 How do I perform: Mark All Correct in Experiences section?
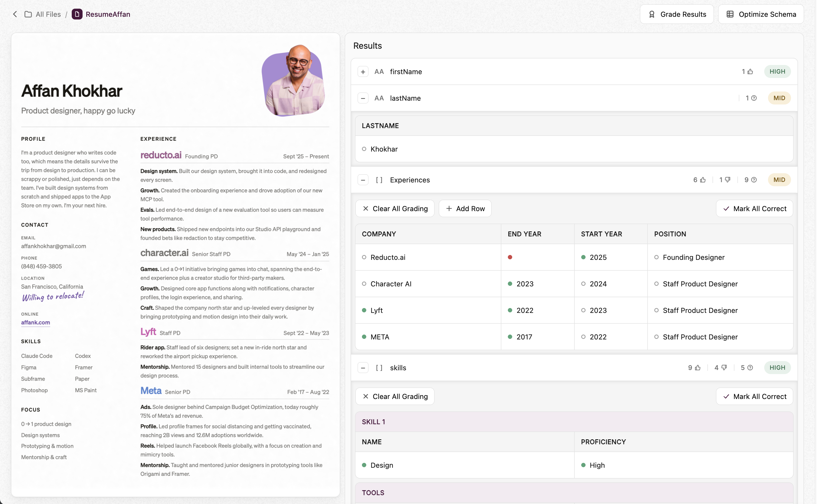754,208
